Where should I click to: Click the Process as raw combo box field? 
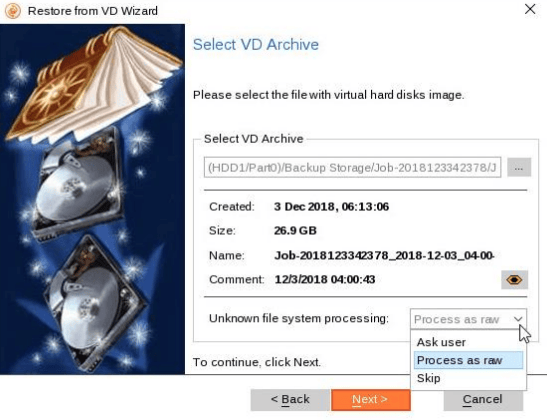click(468, 319)
